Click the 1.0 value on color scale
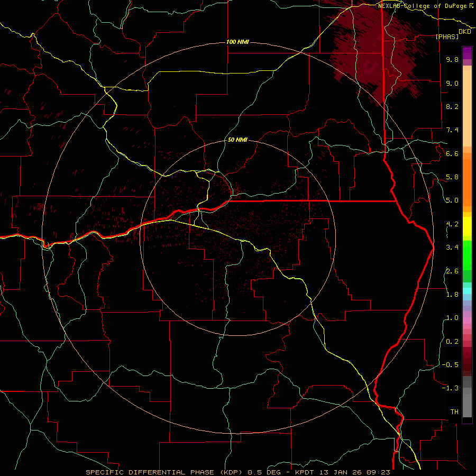The width and height of the screenshot is (476, 476). point(452,318)
